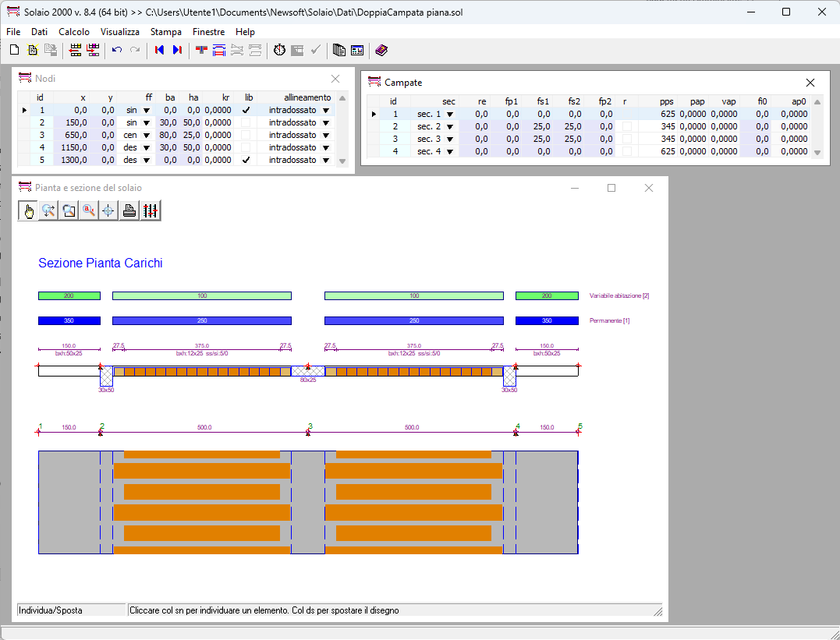Maximize the Pianta e sezione window

tap(611, 188)
